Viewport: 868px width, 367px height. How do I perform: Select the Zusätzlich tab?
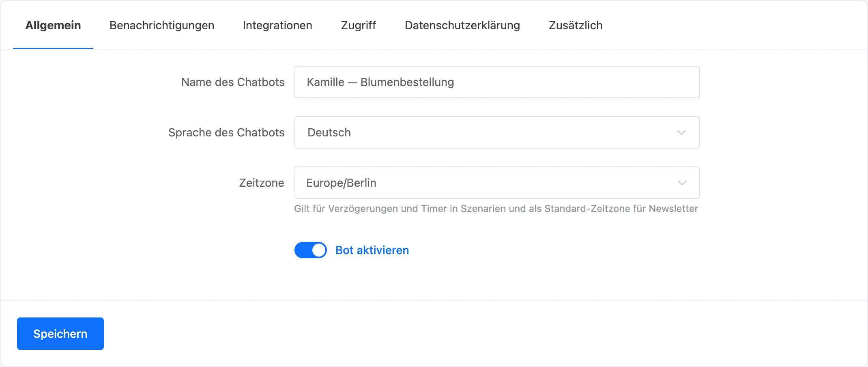[576, 25]
